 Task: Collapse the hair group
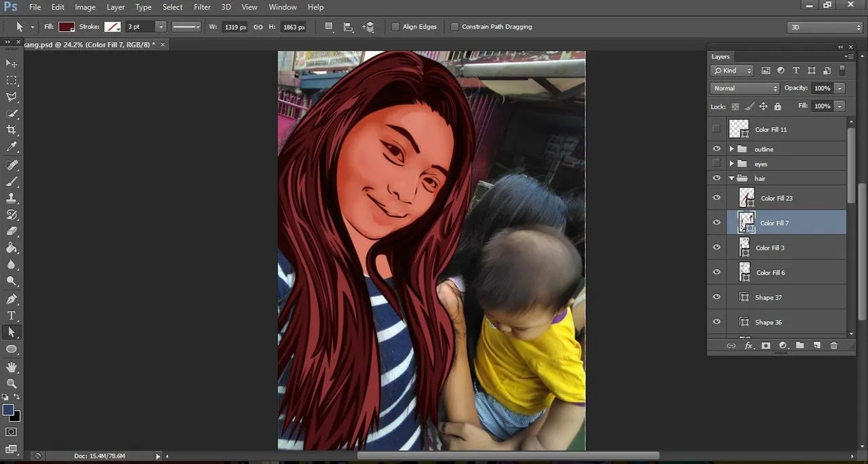coord(732,178)
